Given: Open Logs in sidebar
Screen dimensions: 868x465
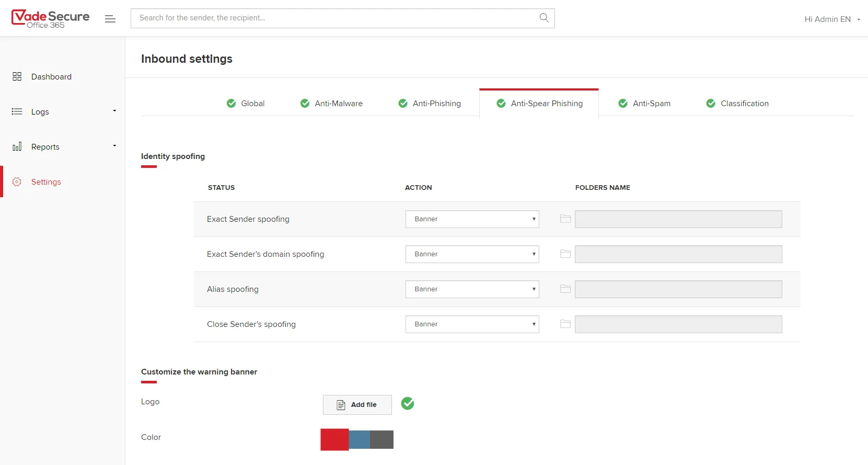Looking at the screenshot, I should 40,111.
